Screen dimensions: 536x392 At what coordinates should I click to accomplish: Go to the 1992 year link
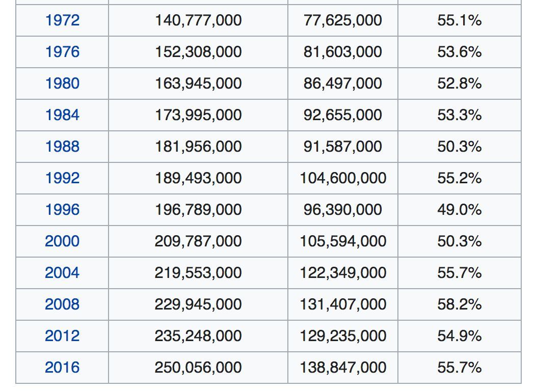(62, 178)
